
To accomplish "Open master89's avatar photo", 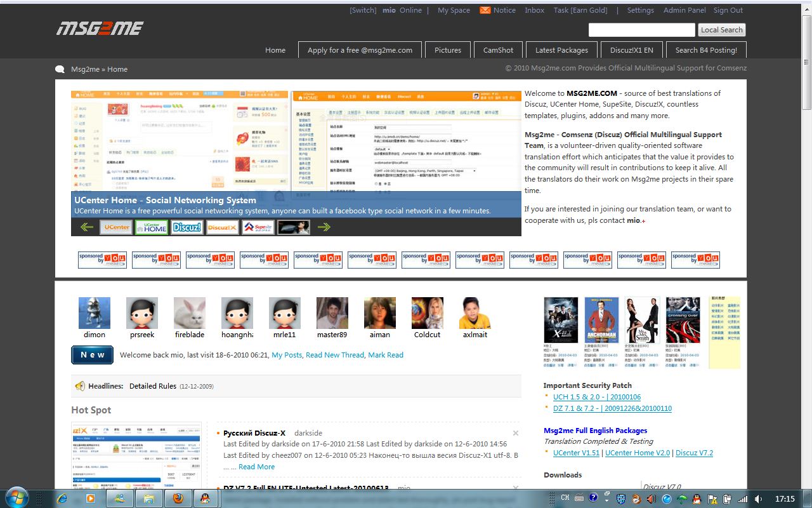I will click(332, 313).
